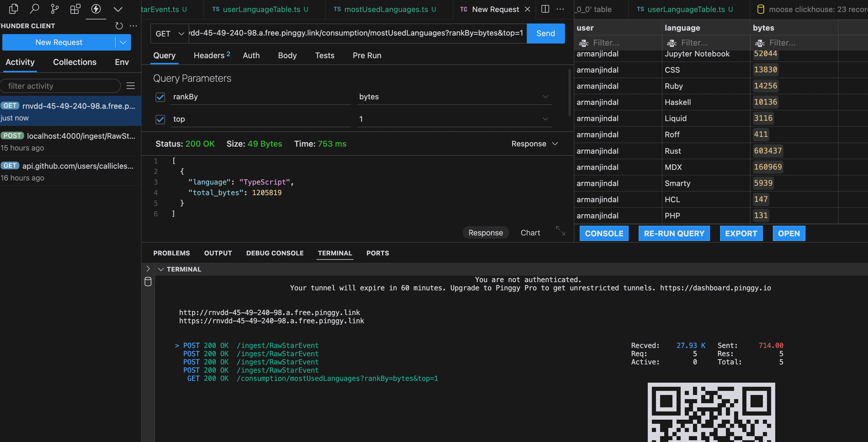Open editor more actions ellipsis
868x442 pixels.
pyautogui.click(x=560, y=9)
